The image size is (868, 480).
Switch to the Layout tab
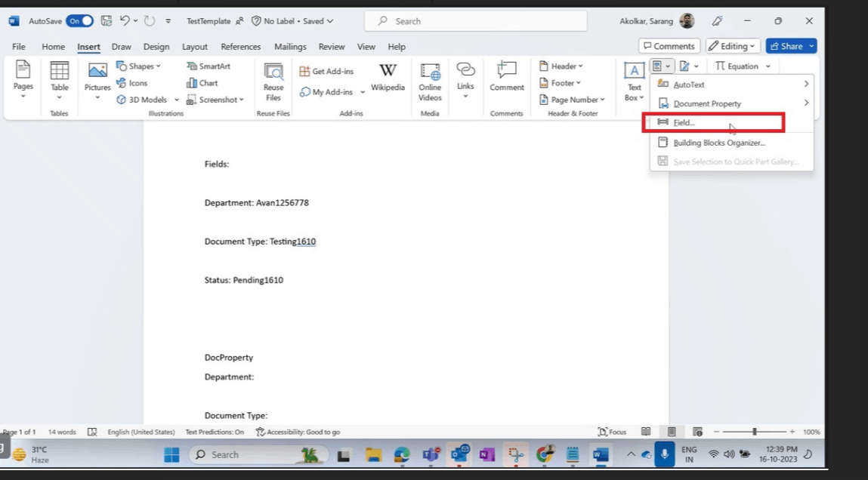pos(195,47)
